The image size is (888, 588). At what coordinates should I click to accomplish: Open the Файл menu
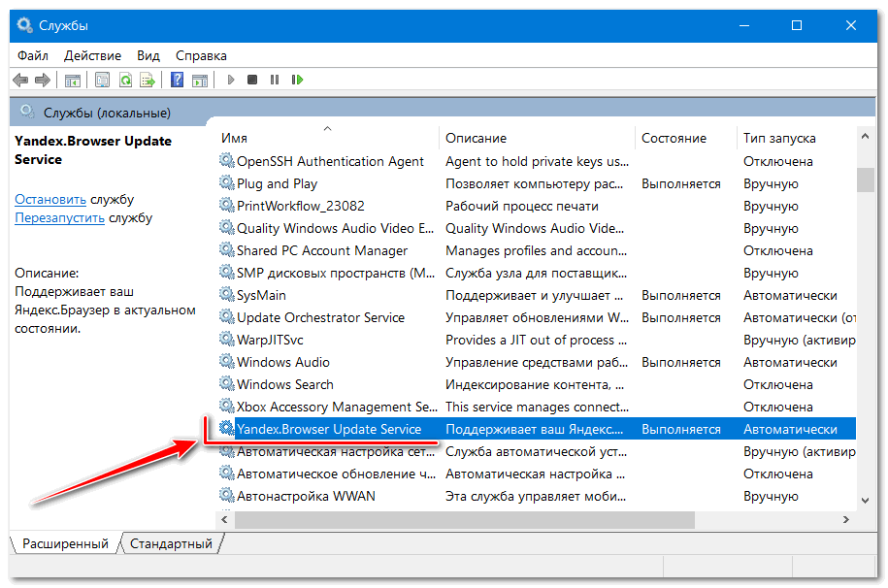pyautogui.click(x=33, y=55)
